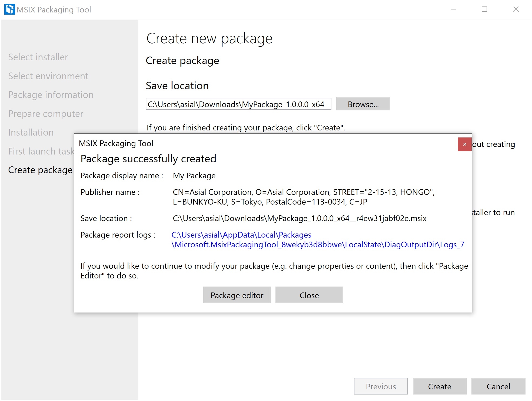
Task: Go back with the Previous button
Action: click(x=380, y=386)
